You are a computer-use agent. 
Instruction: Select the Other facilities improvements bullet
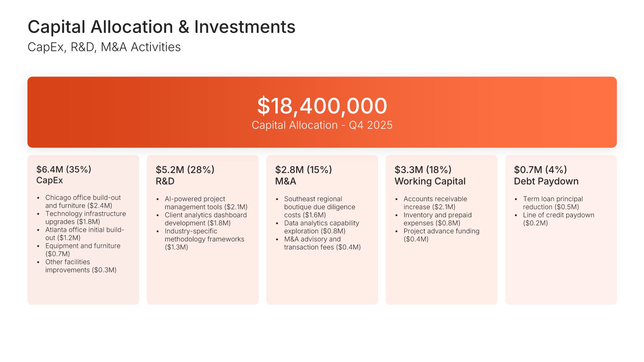[x=81, y=266]
